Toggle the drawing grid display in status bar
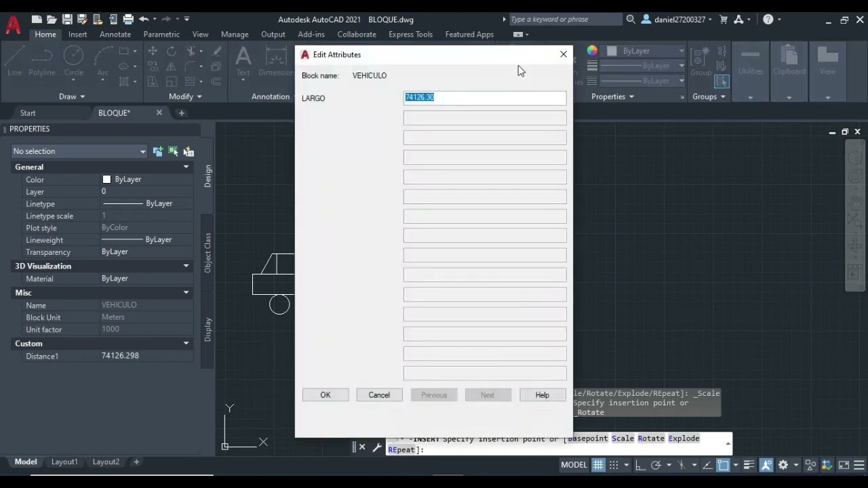Viewport: 868px width, 488px height. [598, 465]
